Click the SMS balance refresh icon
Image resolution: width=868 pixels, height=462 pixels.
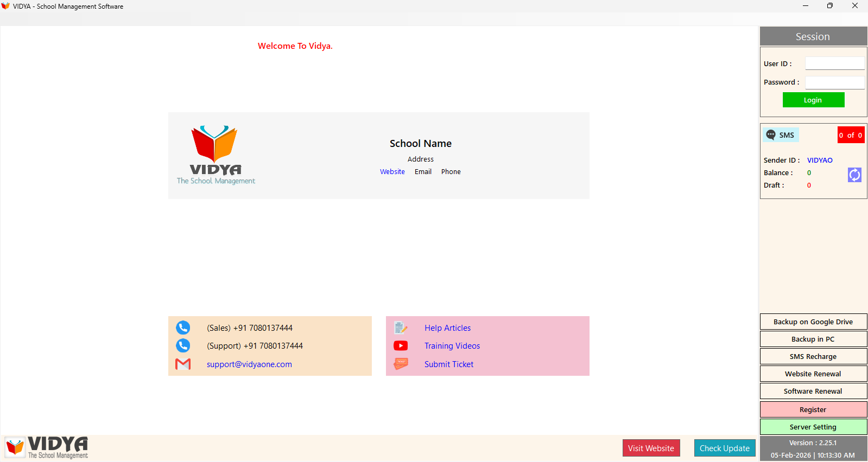[854, 175]
